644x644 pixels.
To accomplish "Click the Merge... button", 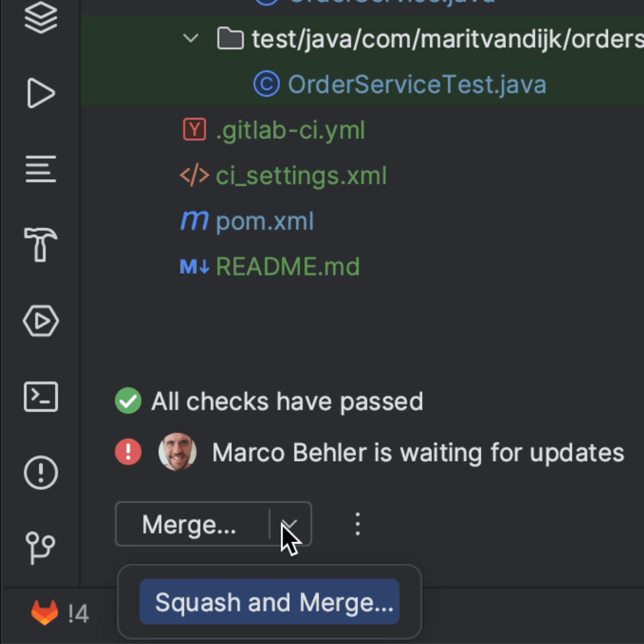I will 189,524.
